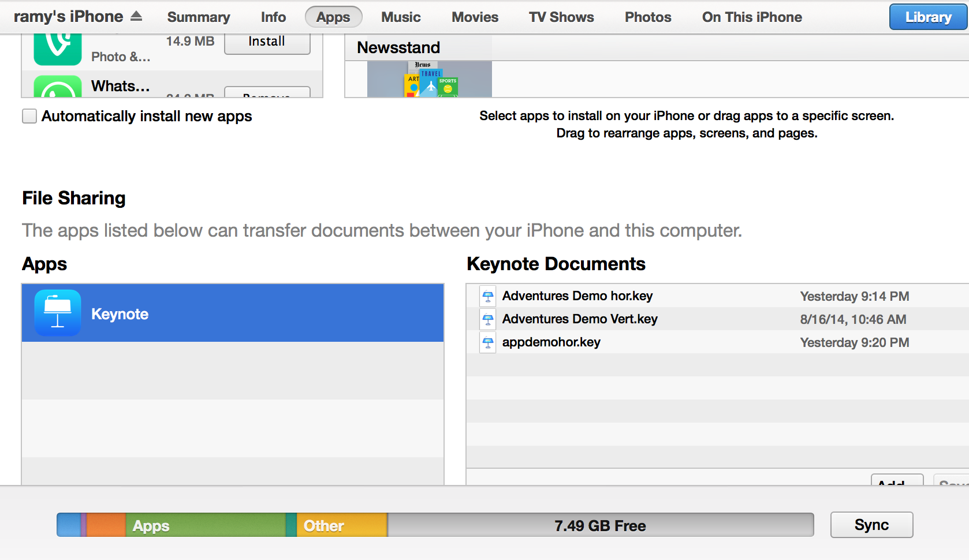Click the file icon of Adventures Demo Vert.key
The image size is (969, 560).
pyautogui.click(x=488, y=319)
